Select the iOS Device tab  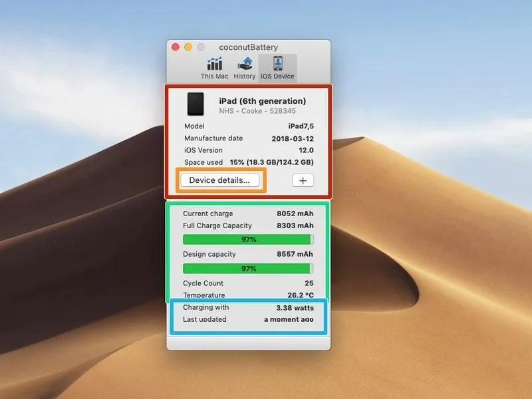coord(277,68)
